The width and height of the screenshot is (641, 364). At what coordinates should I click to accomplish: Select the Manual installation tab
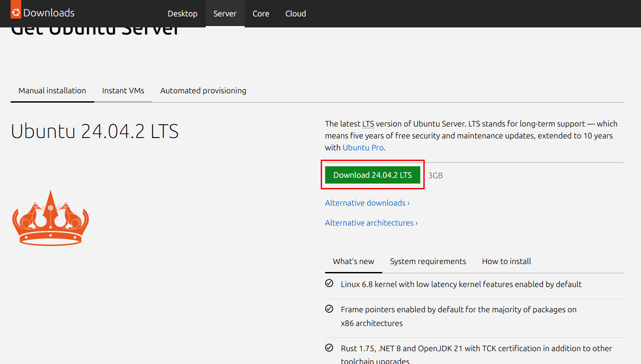pyautogui.click(x=52, y=91)
